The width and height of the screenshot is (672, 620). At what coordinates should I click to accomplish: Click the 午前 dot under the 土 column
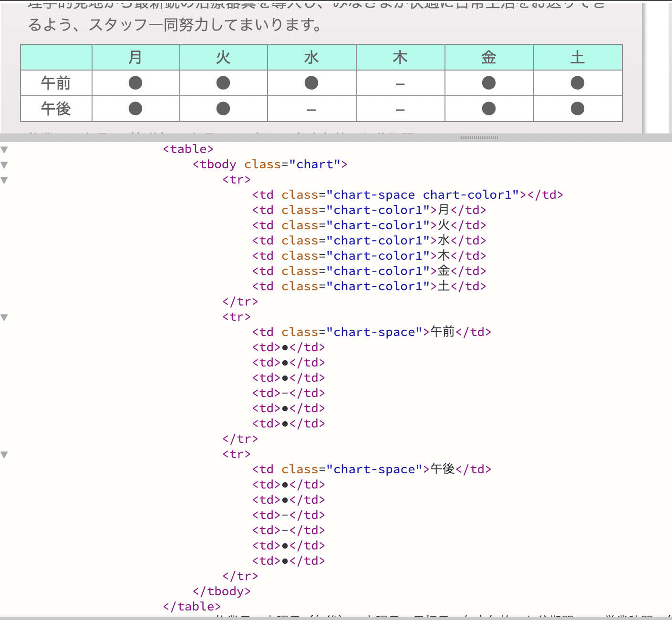coord(578,83)
